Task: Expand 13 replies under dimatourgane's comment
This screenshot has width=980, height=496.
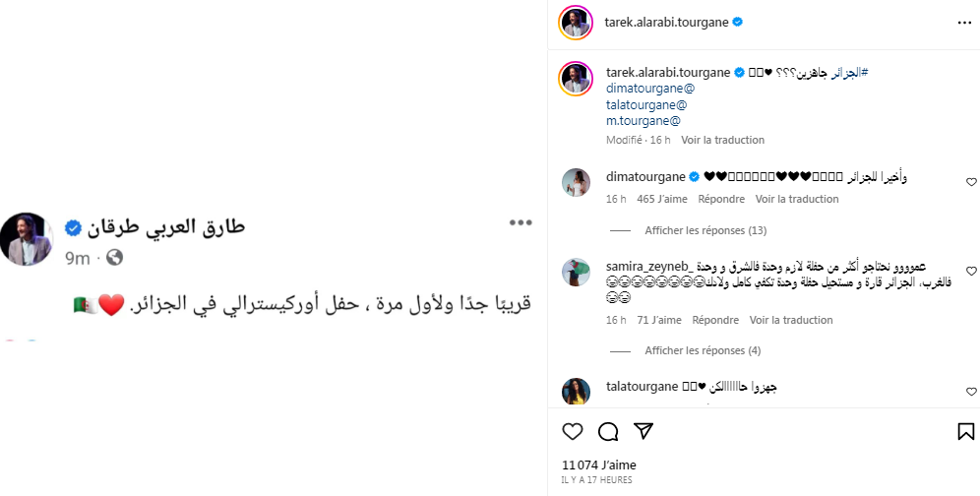Action: click(x=704, y=230)
